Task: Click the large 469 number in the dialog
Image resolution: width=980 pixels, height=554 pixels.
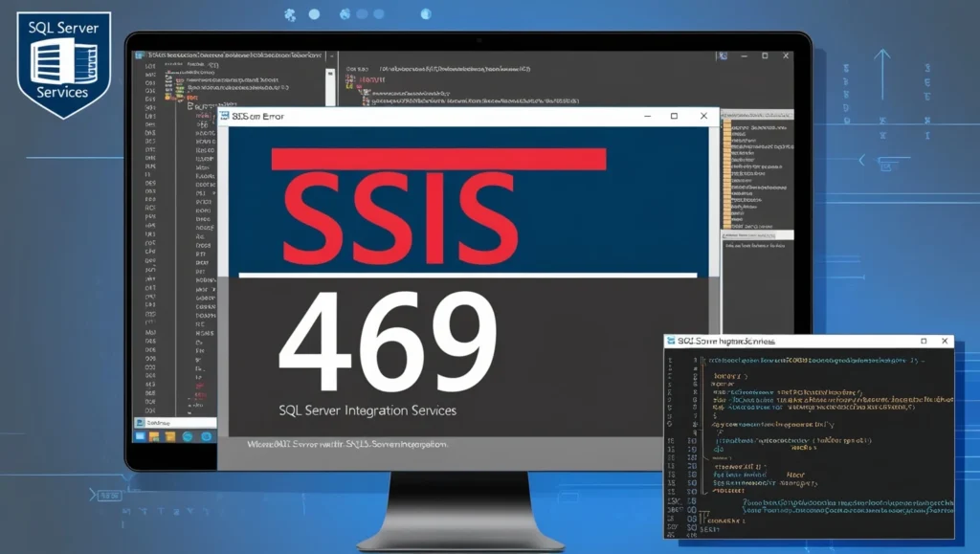Action: (x=388, y=341)
